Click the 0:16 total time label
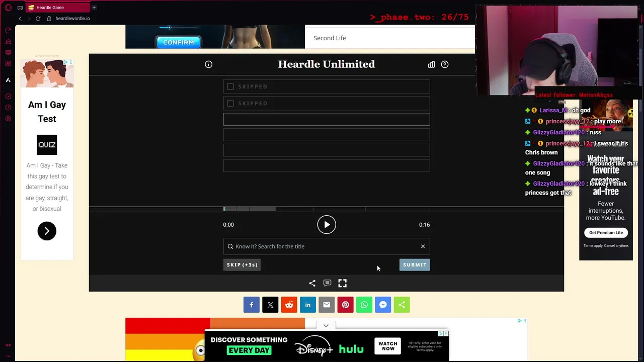 click(x=424, y=225)
